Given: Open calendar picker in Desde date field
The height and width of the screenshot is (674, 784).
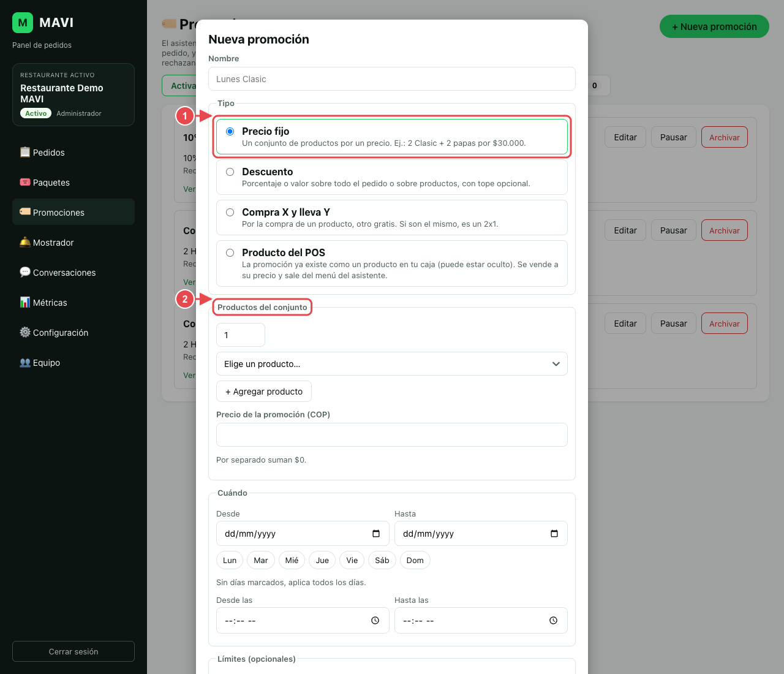Looking at the screenshot, I should 376,534.
